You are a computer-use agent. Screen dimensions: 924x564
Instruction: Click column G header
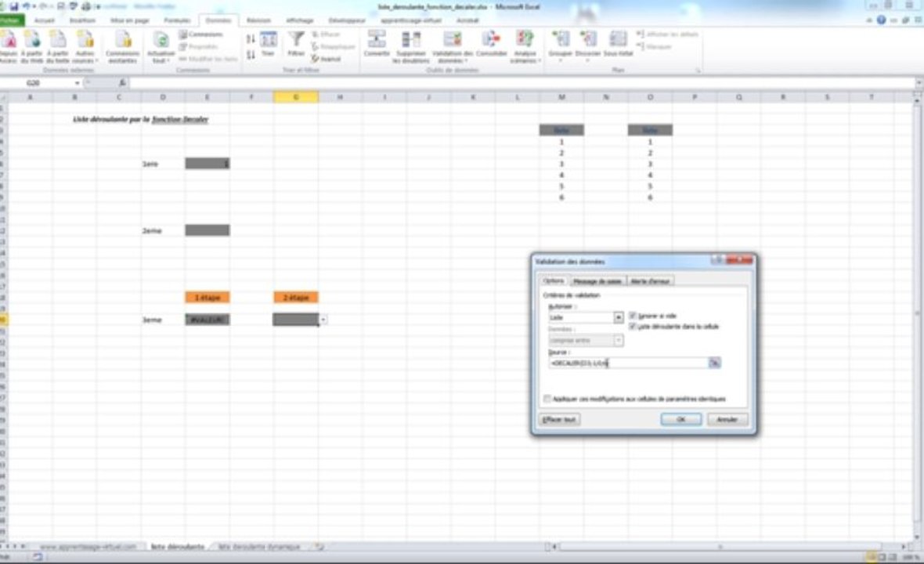tap(296, 97)
